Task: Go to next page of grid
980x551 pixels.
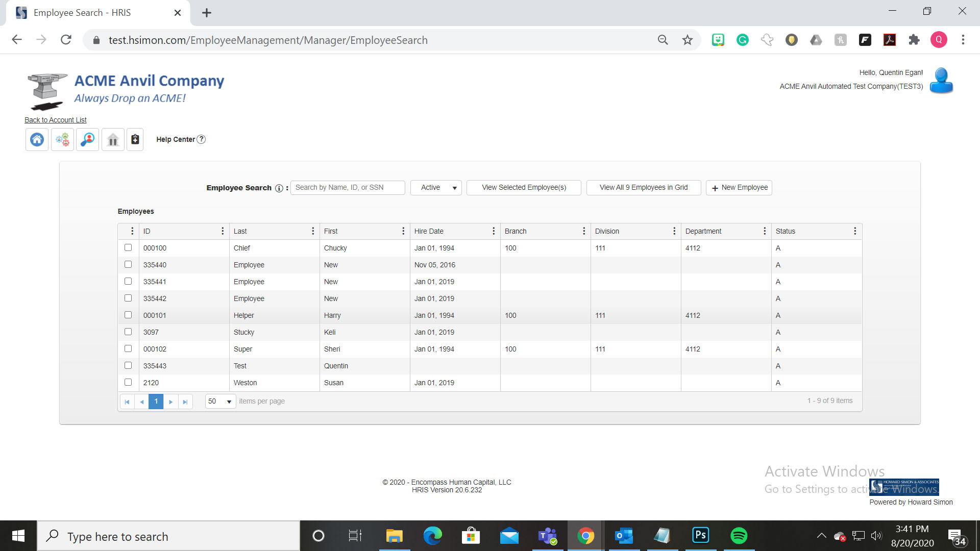Action: click(171, 402)
